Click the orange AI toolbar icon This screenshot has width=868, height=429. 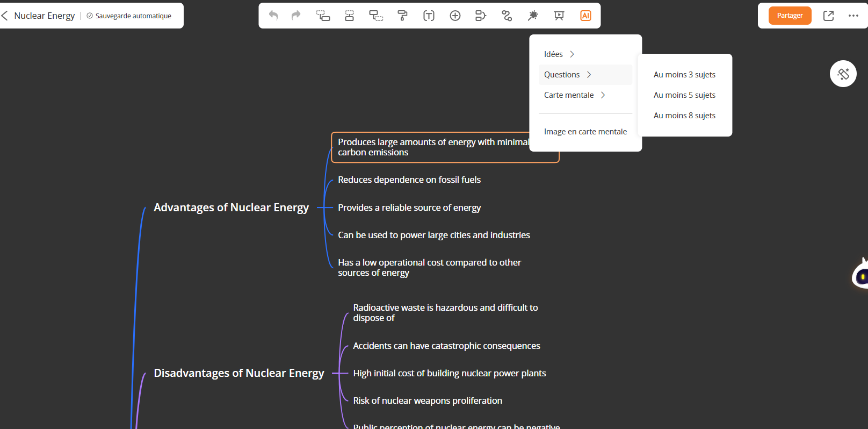point(585,16)
